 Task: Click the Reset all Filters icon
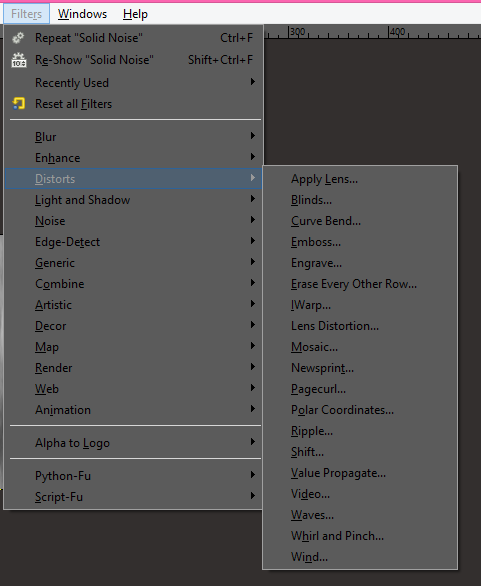[x=18, y=104]
